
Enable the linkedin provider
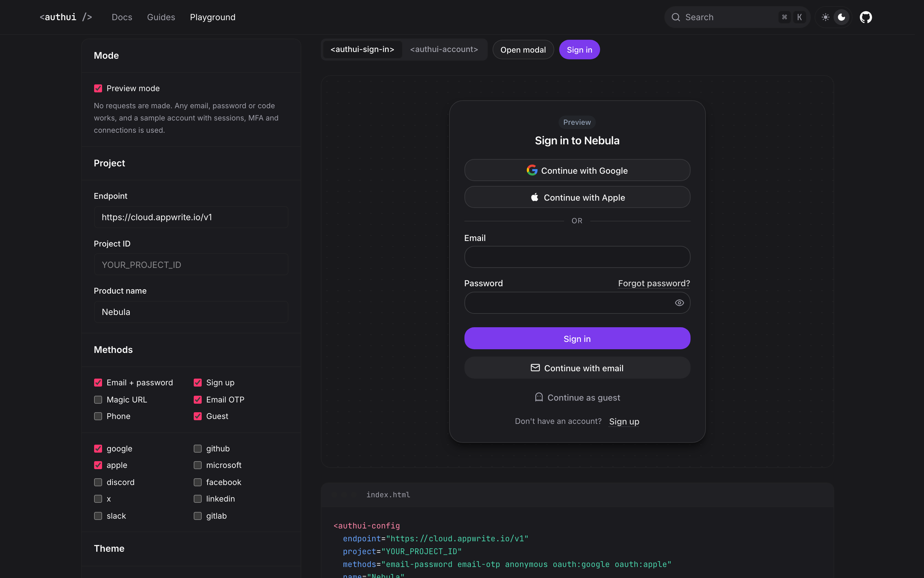[x=197, y=499]
